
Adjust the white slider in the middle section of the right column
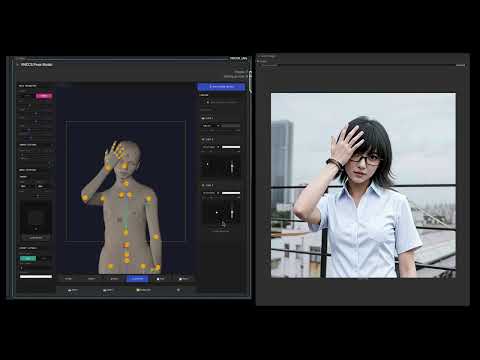click(231, 147)
